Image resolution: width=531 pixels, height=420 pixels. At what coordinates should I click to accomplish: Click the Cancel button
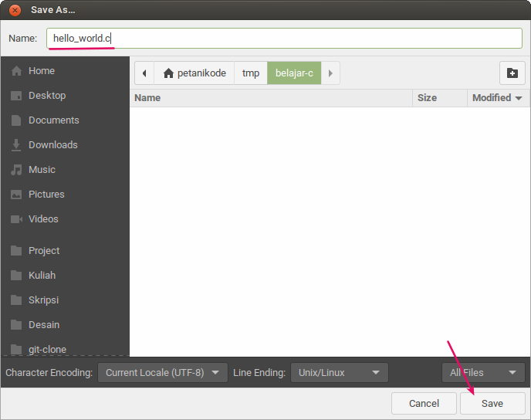(x=424, y=404)
